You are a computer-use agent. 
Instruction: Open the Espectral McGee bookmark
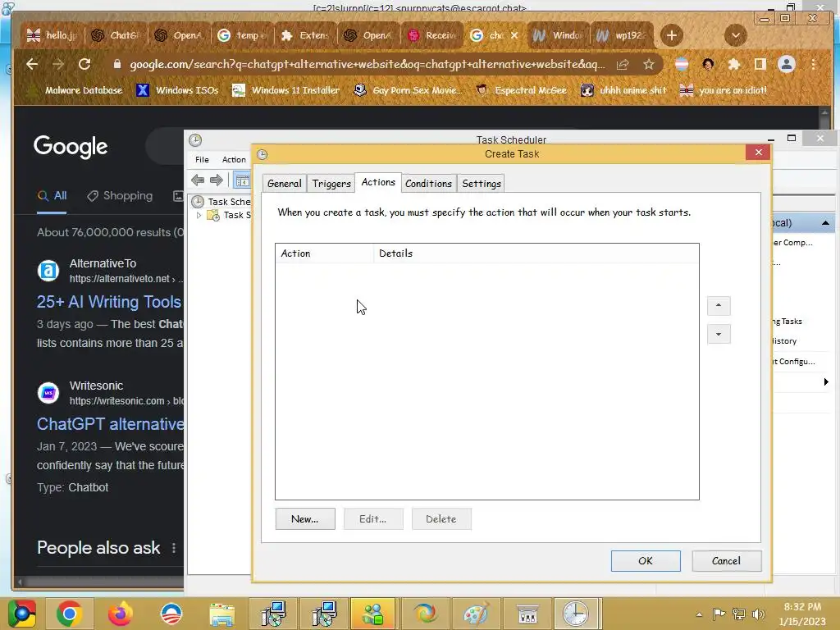click(523, 90)
